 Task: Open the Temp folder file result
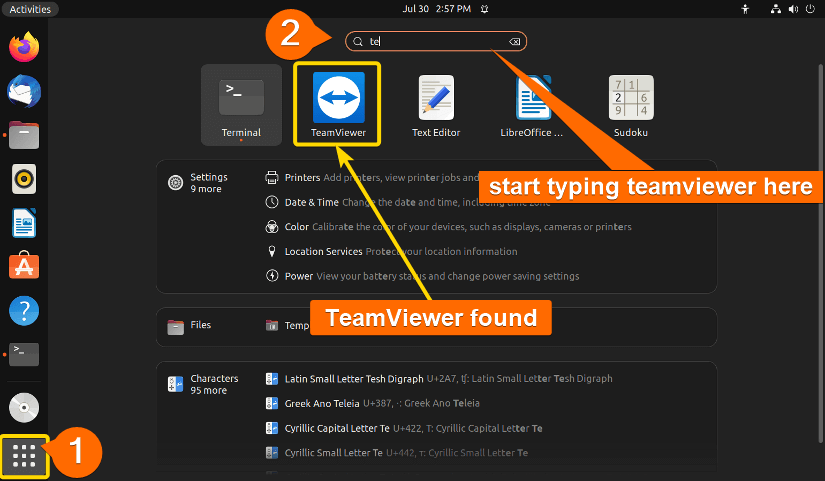click(x=287, y=326)
